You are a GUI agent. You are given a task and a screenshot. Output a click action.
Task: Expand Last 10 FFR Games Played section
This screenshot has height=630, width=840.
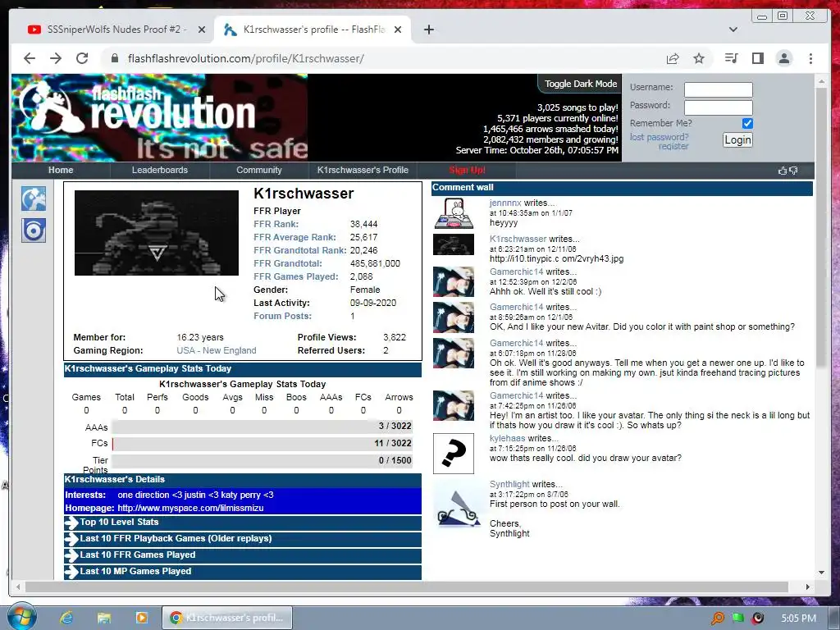point(243,555)
